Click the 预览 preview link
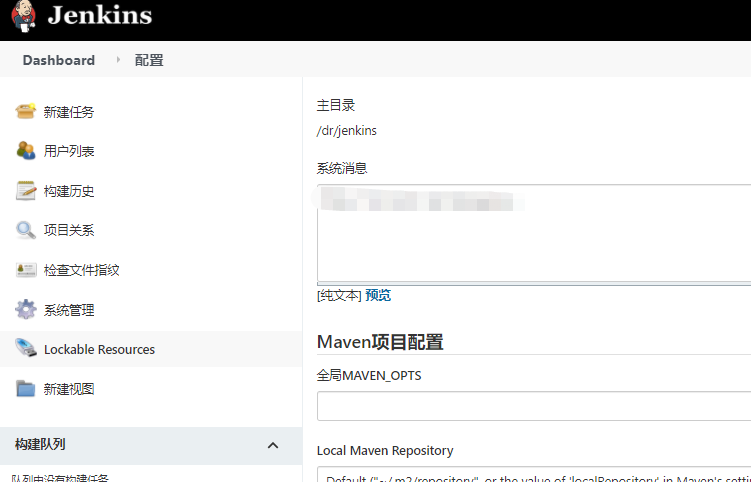This screenshot has width=751, height=482. pos(378,295)
